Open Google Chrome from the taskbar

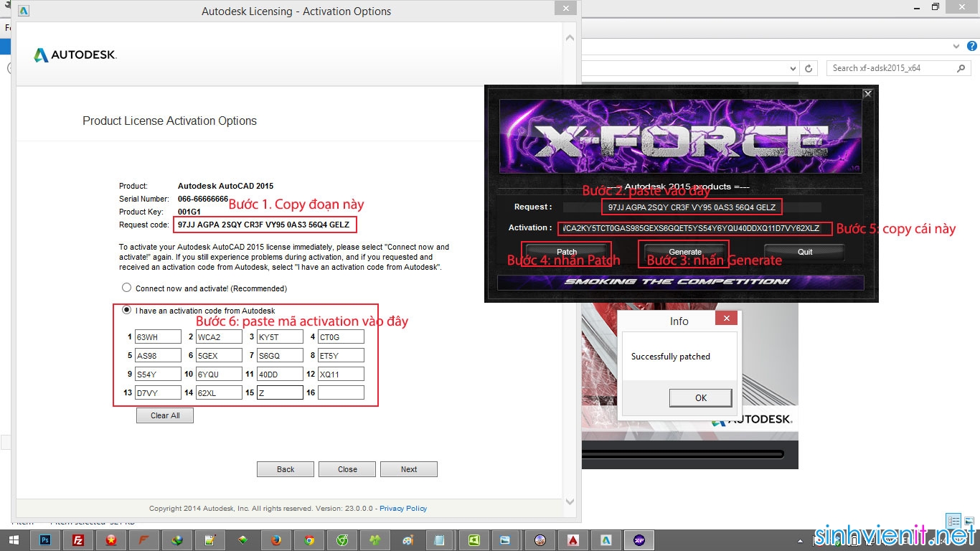tap(309, 540)
